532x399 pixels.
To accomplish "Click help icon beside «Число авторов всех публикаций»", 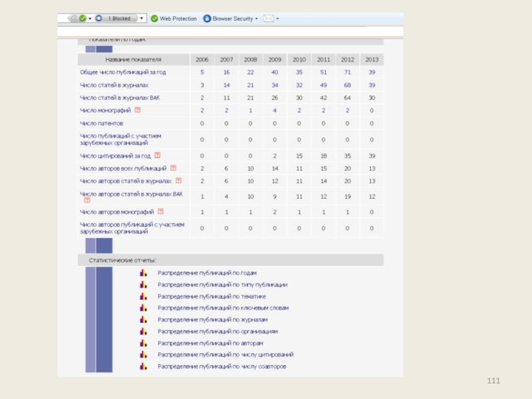I will (x=174, y=168).
